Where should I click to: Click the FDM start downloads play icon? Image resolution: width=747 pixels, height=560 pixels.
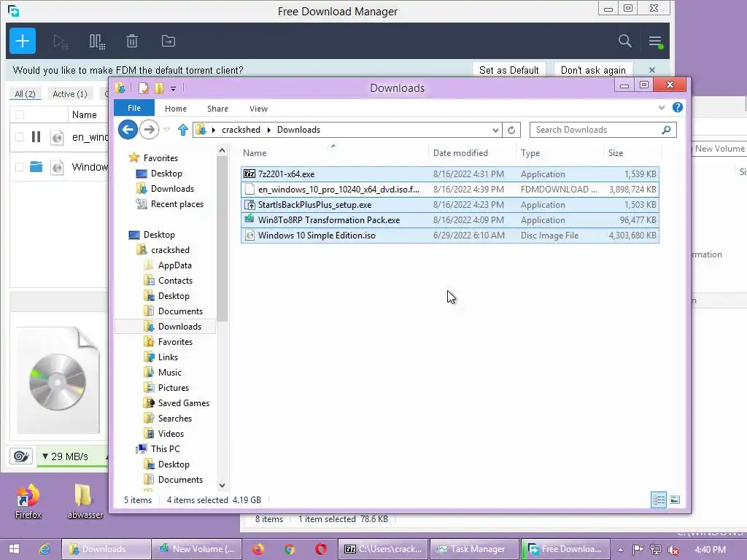(61, 42)
